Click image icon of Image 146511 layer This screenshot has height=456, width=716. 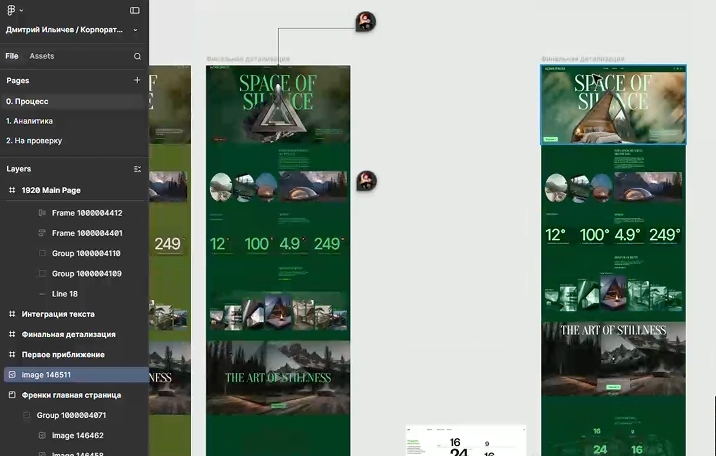pos(12,375)
